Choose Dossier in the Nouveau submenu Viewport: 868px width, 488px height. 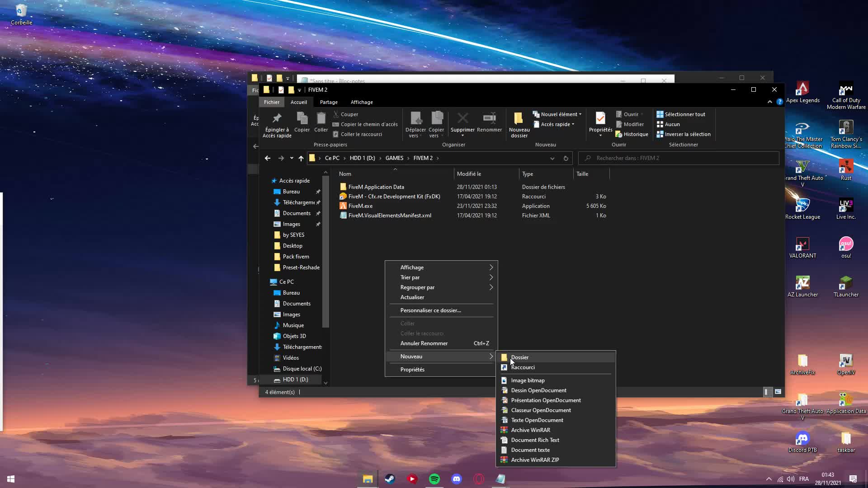pyautogui.click(x=519, y=357)
